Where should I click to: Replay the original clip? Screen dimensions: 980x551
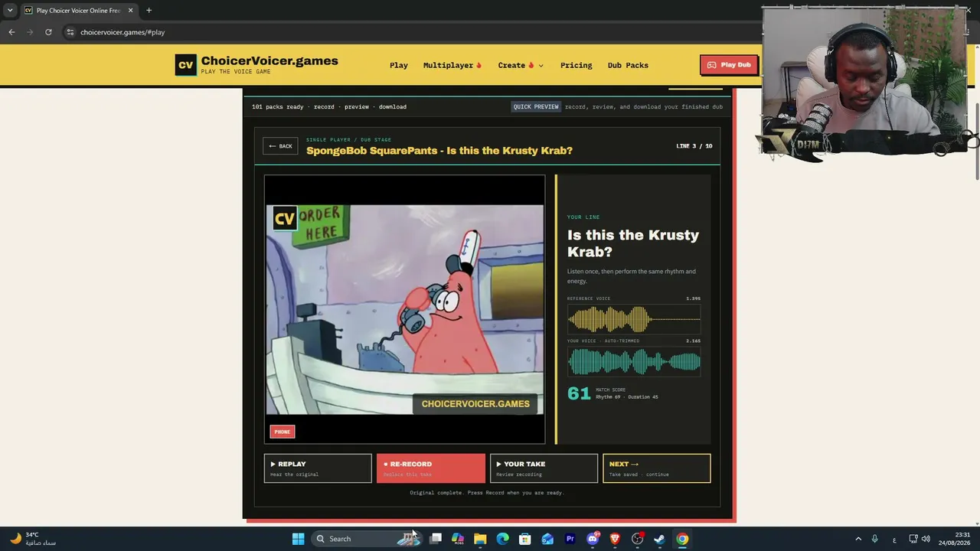318,468
